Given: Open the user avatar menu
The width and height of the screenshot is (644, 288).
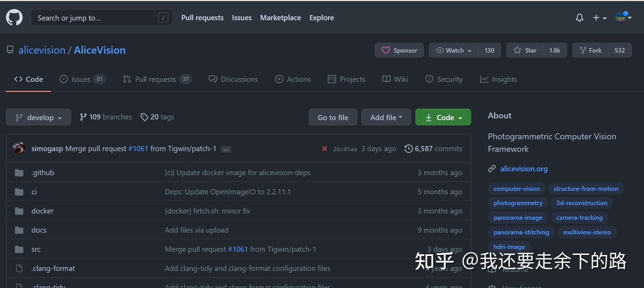Looking at the screenshot, I should tap(623, 17).
